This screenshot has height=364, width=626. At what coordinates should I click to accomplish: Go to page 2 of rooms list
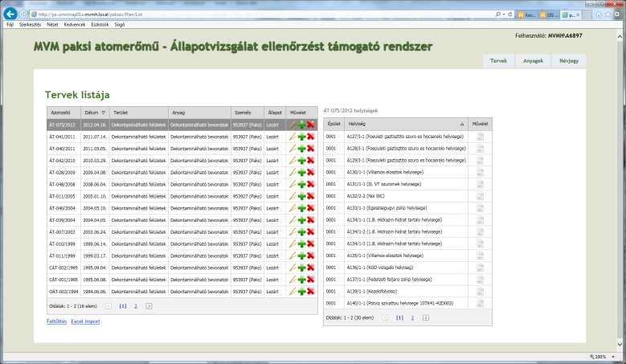[412, 317]
